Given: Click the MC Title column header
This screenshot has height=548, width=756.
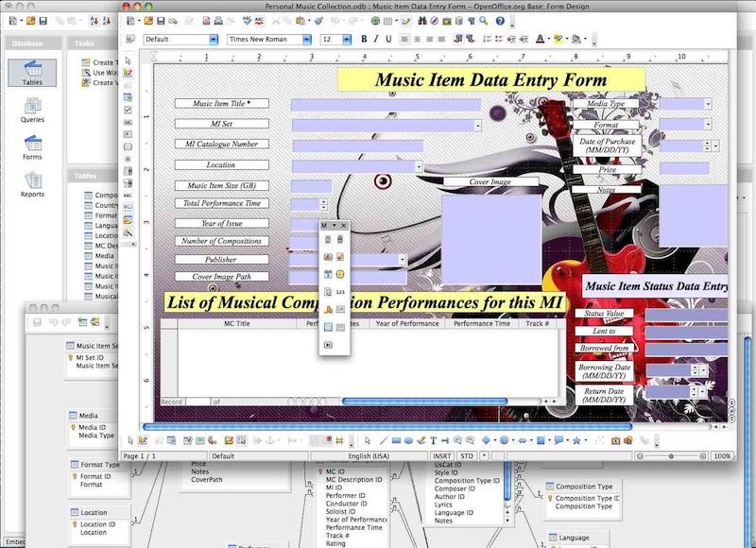Looking at the screenshot, I should (x=236, y=323).
